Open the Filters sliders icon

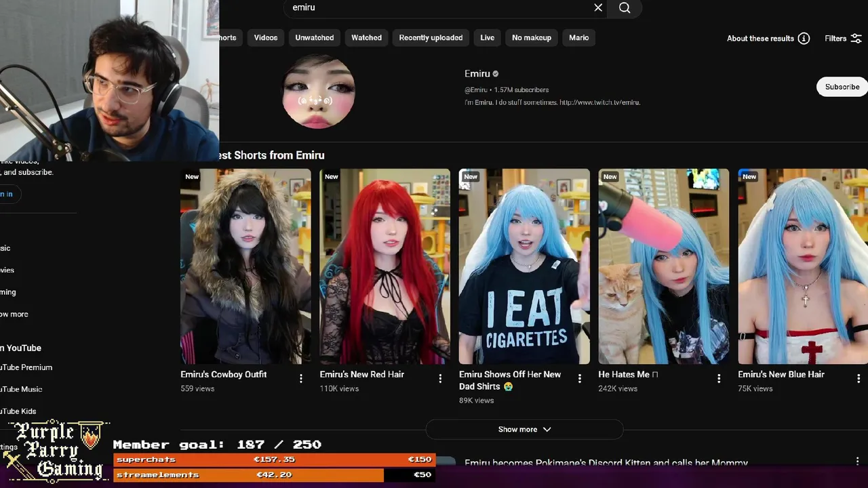point(856,39)
